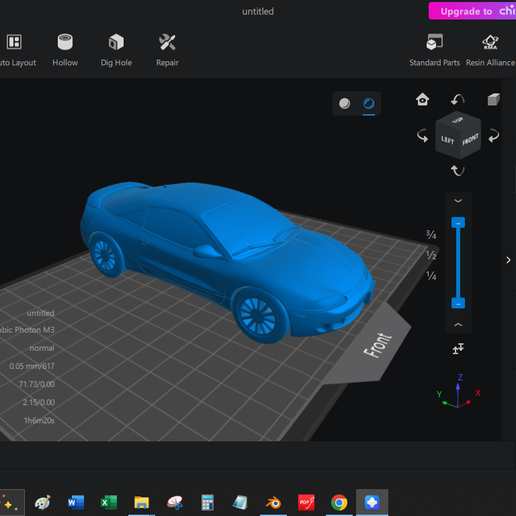
Task: Select the Hollow tool
Action: [65, 50]
